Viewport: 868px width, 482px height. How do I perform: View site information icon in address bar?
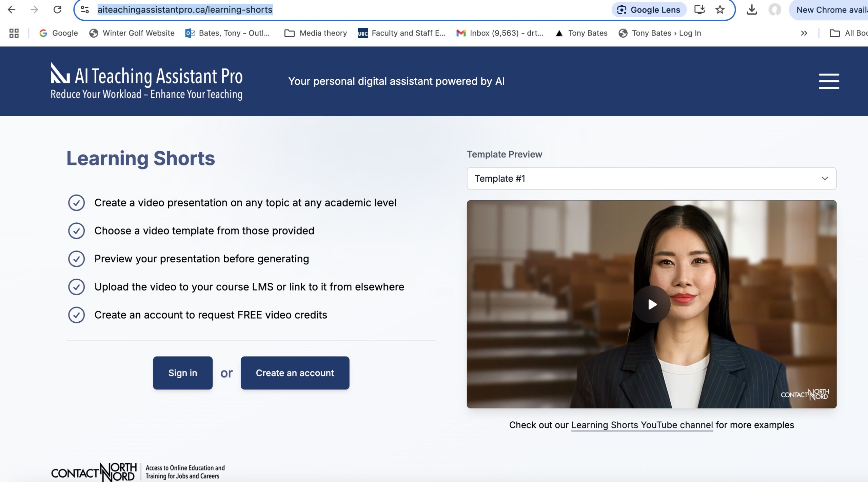[x=85, y=9]
